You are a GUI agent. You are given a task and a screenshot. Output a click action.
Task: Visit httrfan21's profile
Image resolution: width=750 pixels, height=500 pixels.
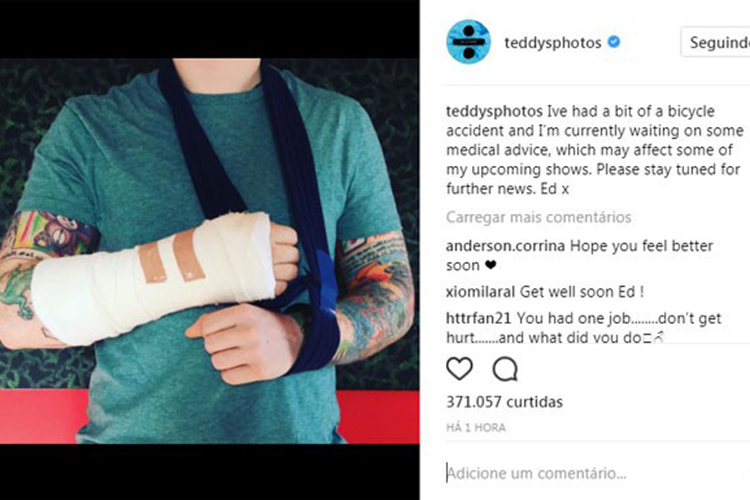click(x=478, y=318)
